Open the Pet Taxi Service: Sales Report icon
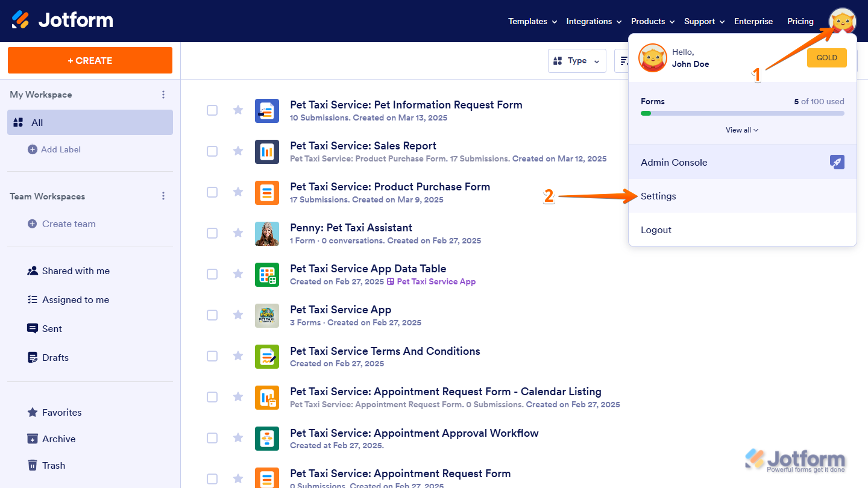Image resolution: width=868 pixels, height=488 pixels. click(x=267, y=151)
